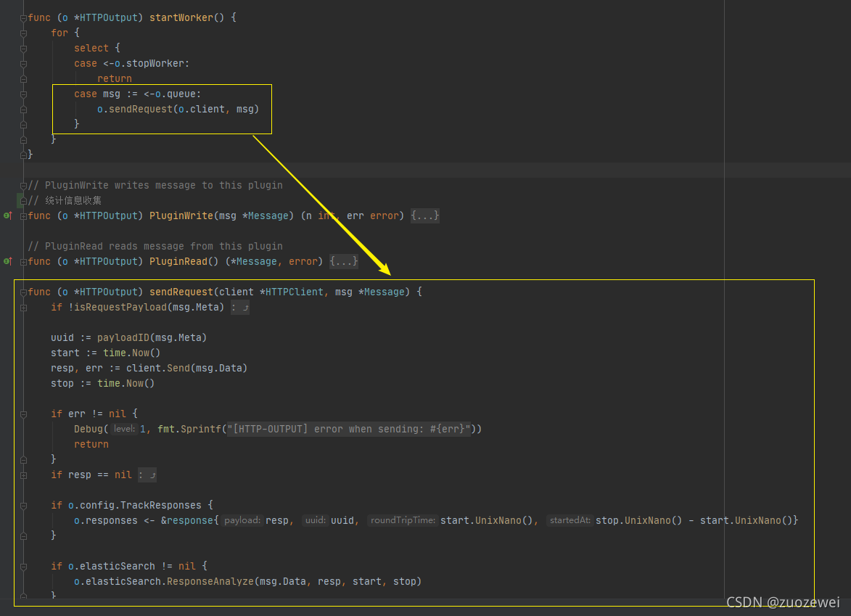Click the {...} placeholder after PluginWrite signature
851x616 pixels.
pos(424,215)
